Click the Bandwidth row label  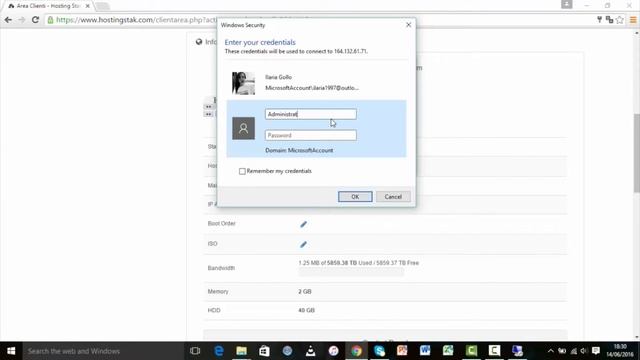click(221, 268)
